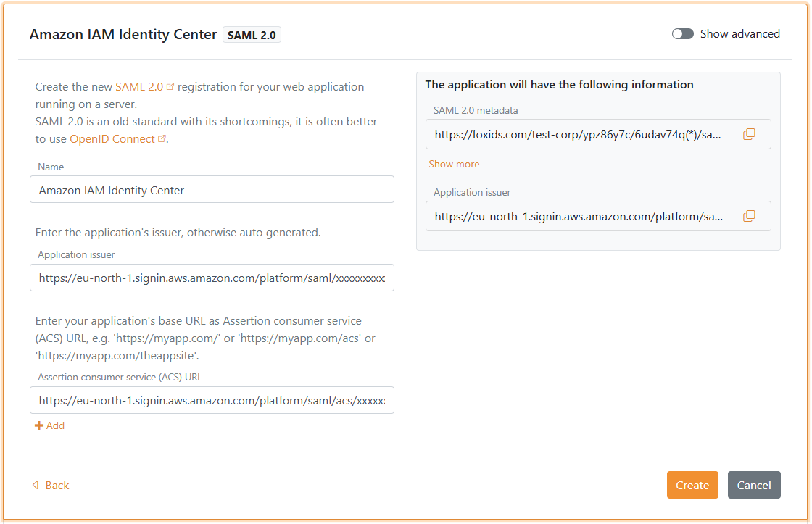Add another ACS URL with Add
812x524 pixels.
pos(55,426)
